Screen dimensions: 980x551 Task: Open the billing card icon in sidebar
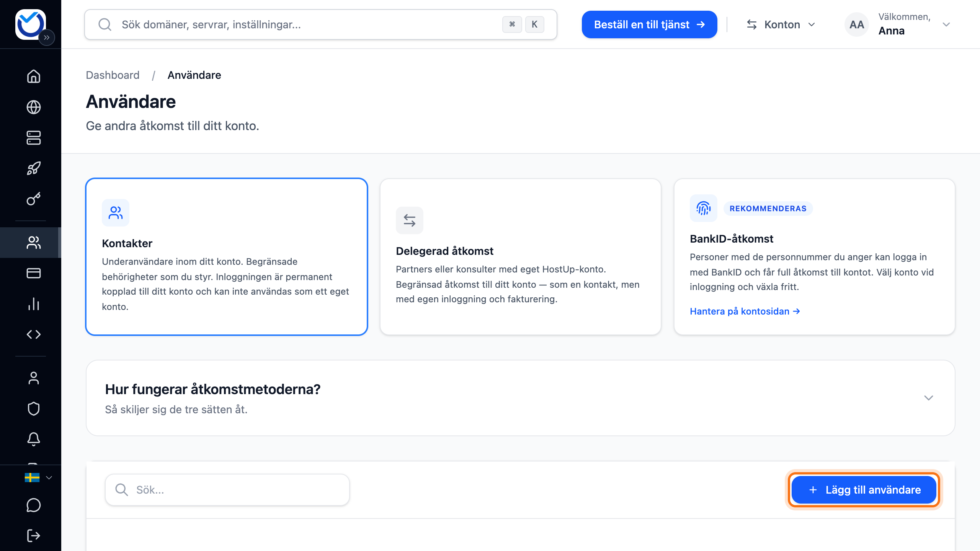click(x=34, y=273)
